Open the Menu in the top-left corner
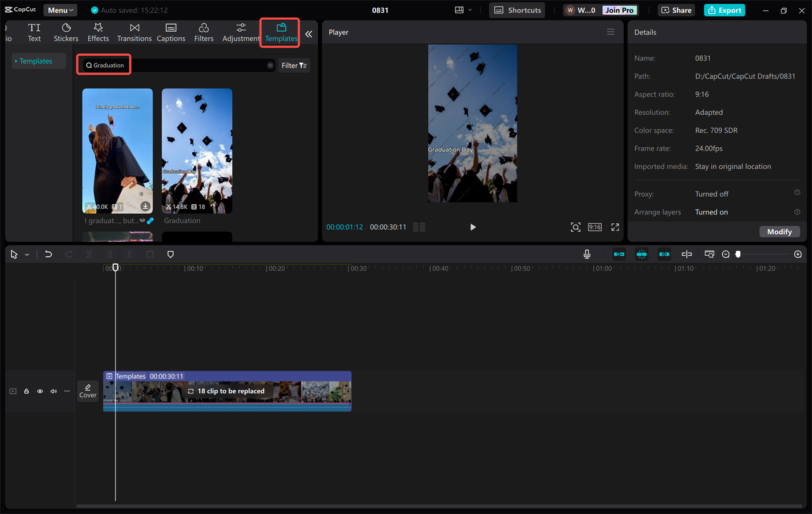 point(60,10)
